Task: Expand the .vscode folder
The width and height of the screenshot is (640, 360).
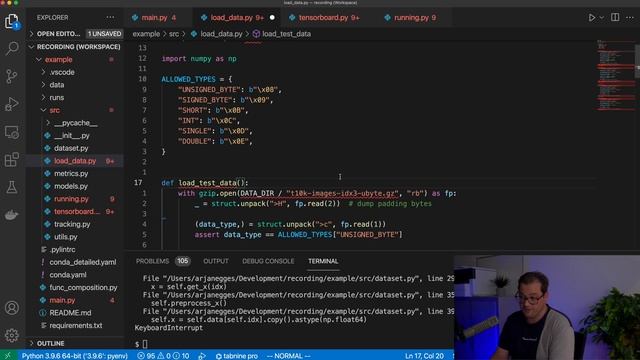Action: coord(75,72)
